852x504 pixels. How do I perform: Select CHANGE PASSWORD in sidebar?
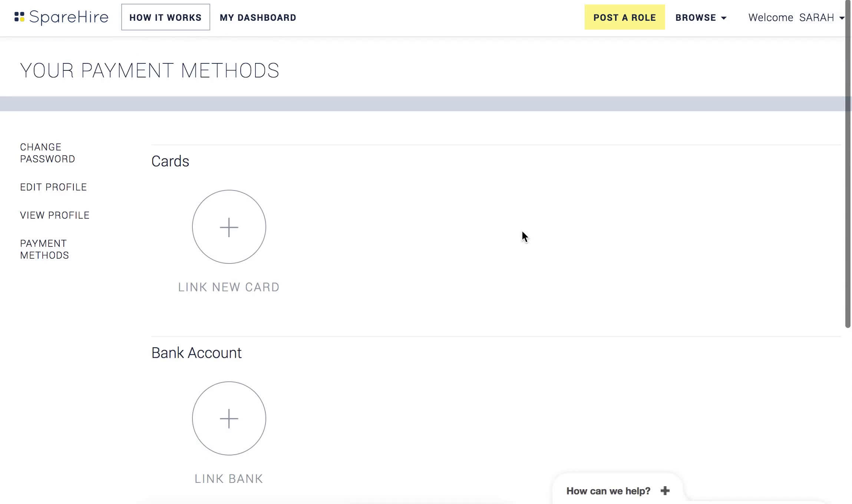pyautogui.click(x=47, y=153)
